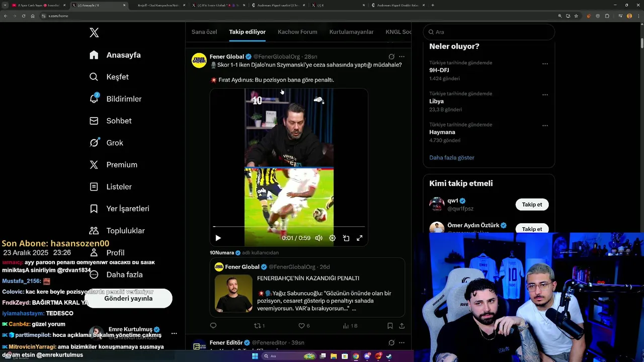This screenshot has width=644, height=362.
Task: Share the Fener Global post
Action: [401, 326]
